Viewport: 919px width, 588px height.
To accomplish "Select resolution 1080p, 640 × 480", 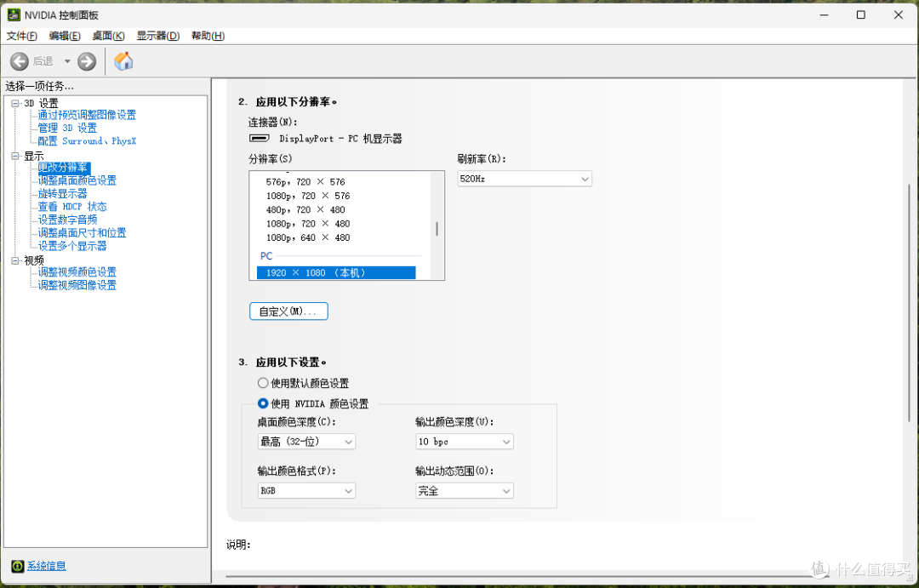I will [x=308, y=237].
